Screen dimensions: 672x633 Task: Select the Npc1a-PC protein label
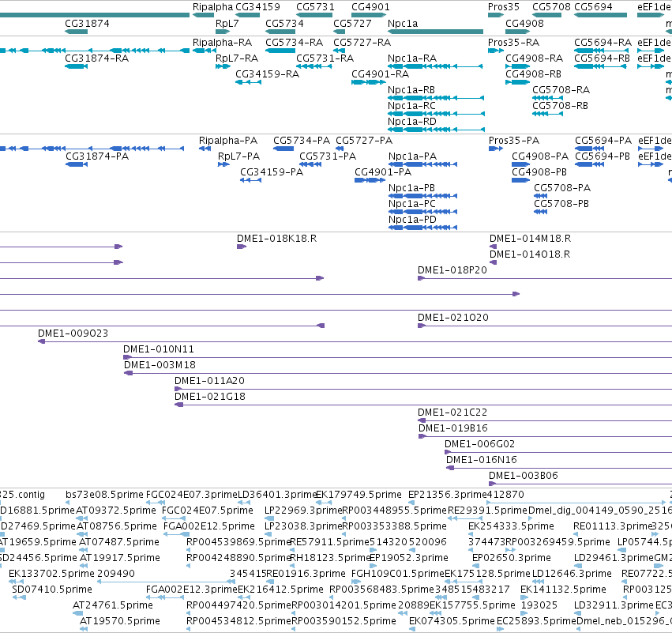point(412,204)
